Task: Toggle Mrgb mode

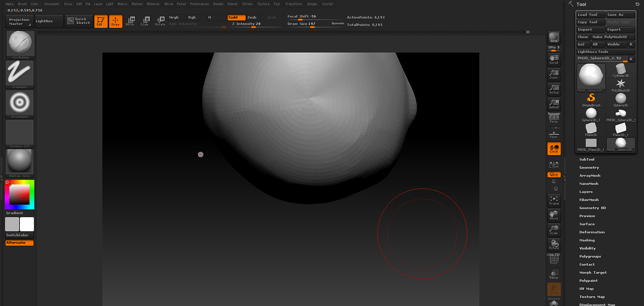Action: (177, 17)
